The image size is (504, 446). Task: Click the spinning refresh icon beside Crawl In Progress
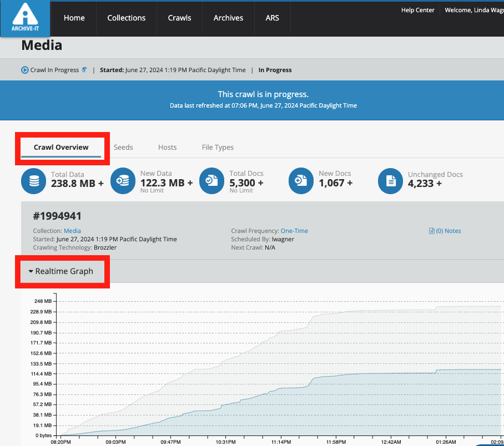click(x=84, y=70)
